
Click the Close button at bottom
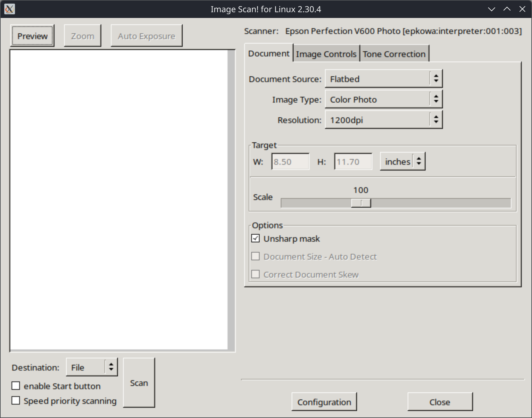point(440,402)
